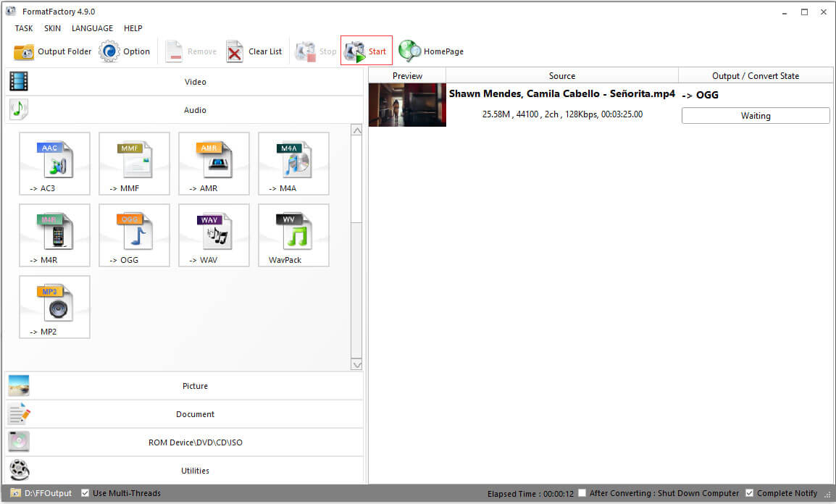Open the HELP menu

click(133, 28)
